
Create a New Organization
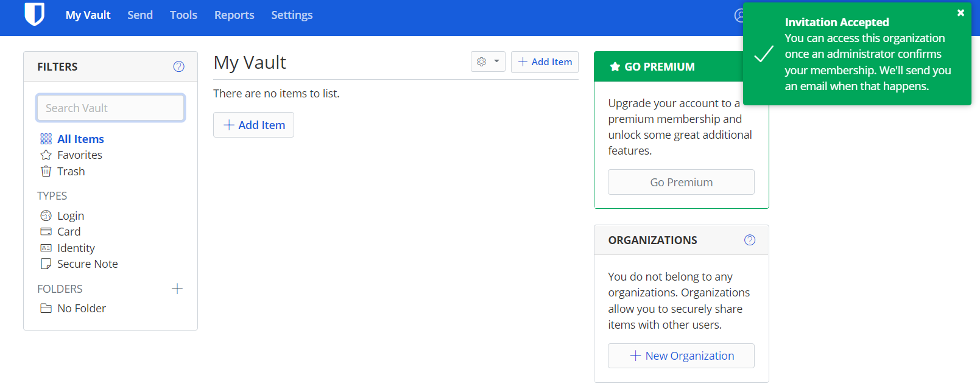681,355
